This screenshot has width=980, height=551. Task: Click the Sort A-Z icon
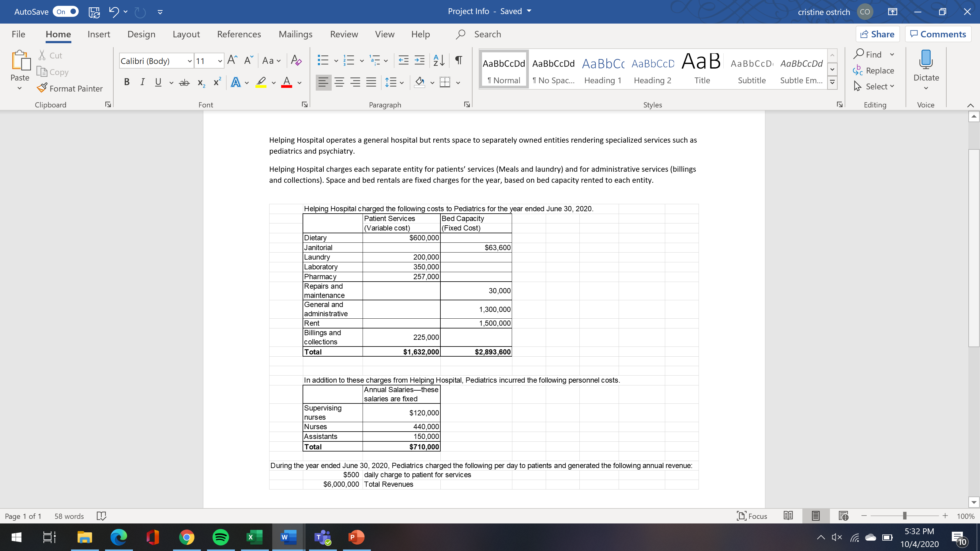click(439, 60)
